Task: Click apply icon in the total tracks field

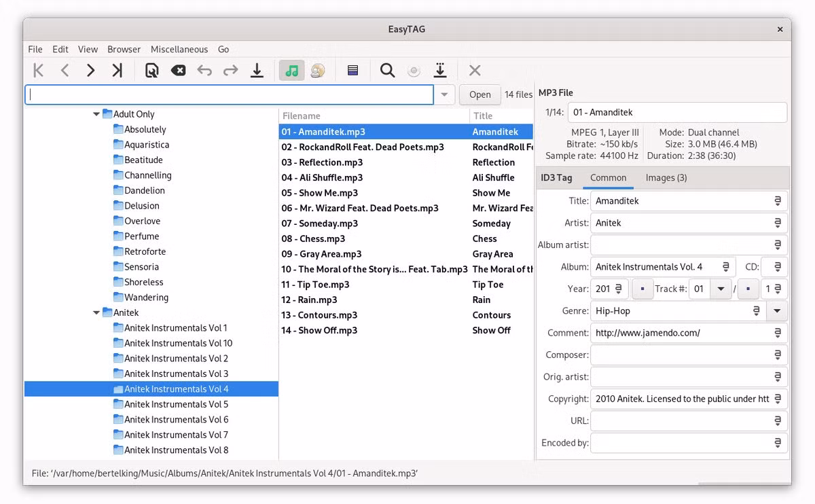Action: (x=778, y=289)
